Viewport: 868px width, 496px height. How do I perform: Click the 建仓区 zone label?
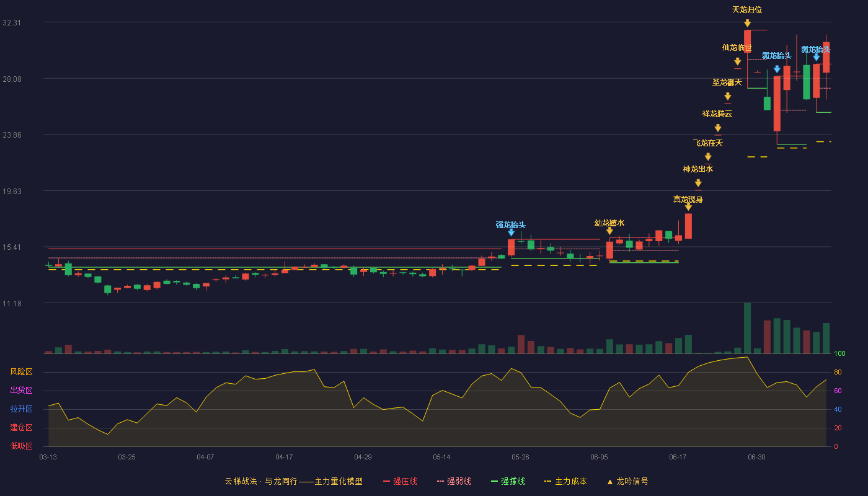(21, 428)
